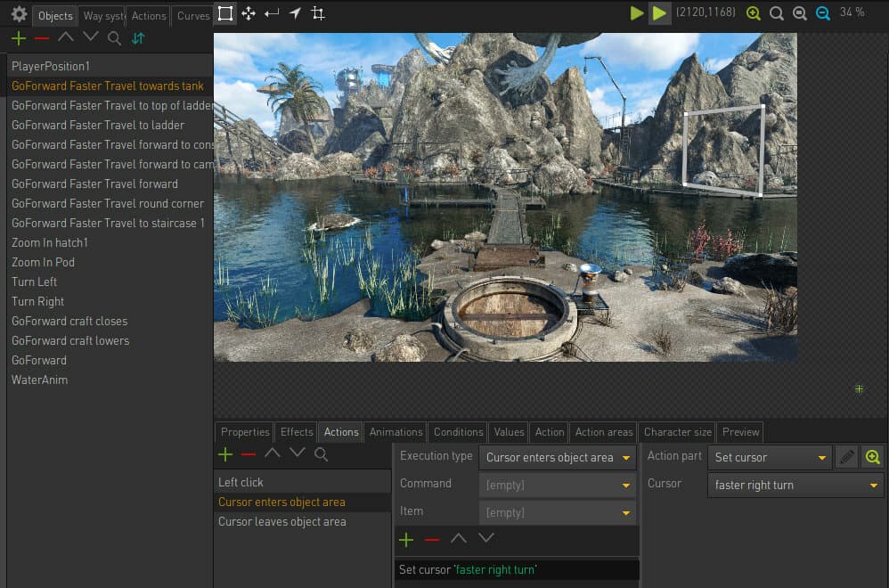
Task: Open the Character size tab
Action: [x=677, y=432]
